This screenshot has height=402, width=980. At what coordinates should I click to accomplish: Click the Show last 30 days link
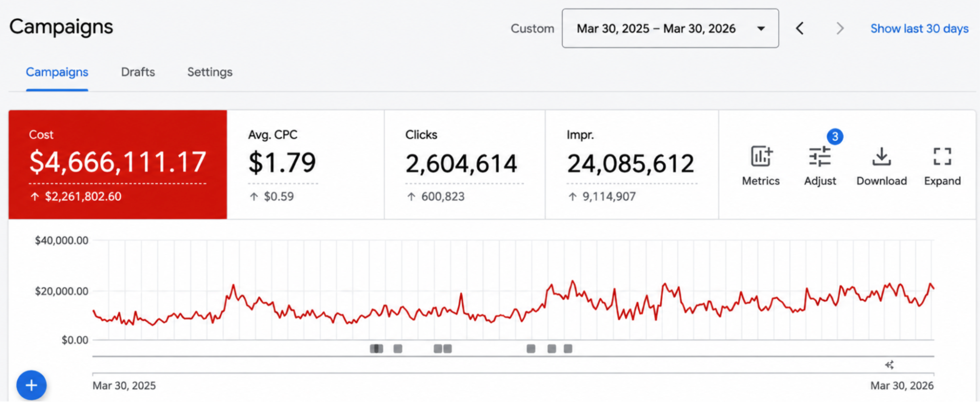tap(919, 28)
